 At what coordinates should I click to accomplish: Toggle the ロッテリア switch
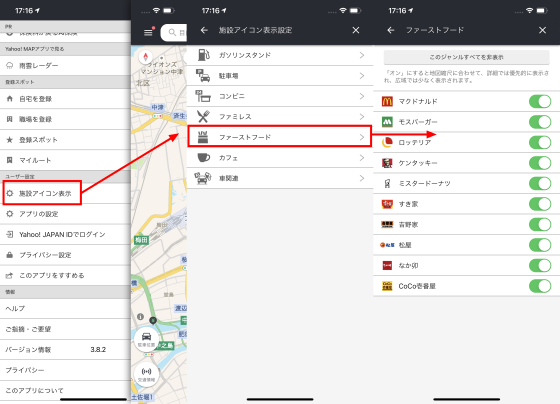[540, 143]
